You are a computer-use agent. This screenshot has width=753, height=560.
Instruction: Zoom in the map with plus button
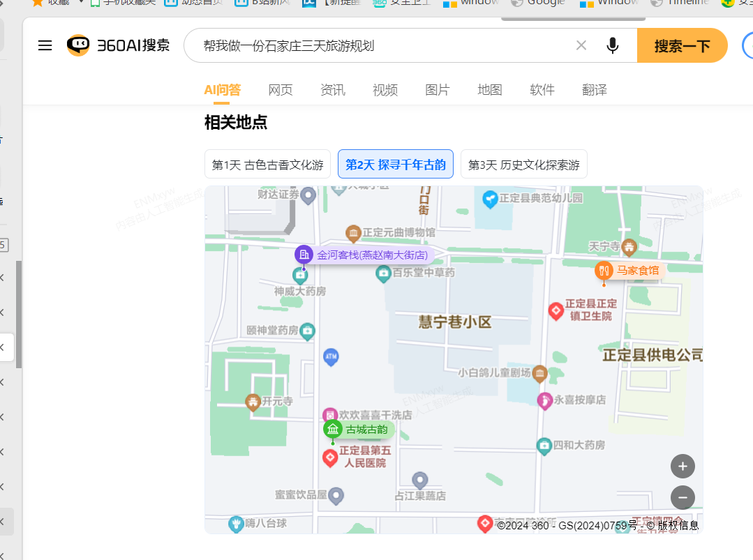[683, 467]
